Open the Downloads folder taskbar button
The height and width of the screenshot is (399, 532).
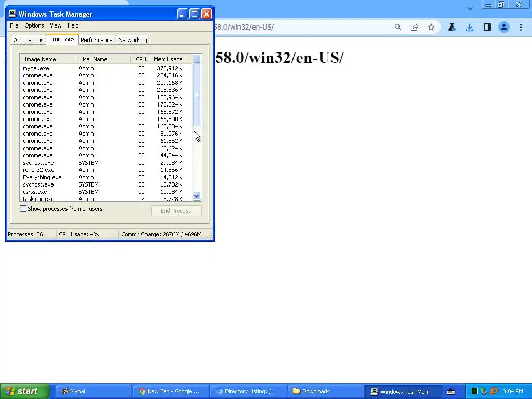coord(325,391)
